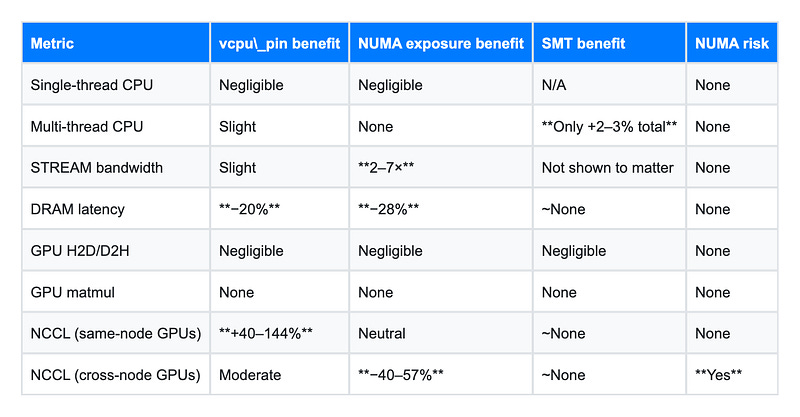
Task: Select the STREAM bandwidth metric cell
Action: pos(116,167)
